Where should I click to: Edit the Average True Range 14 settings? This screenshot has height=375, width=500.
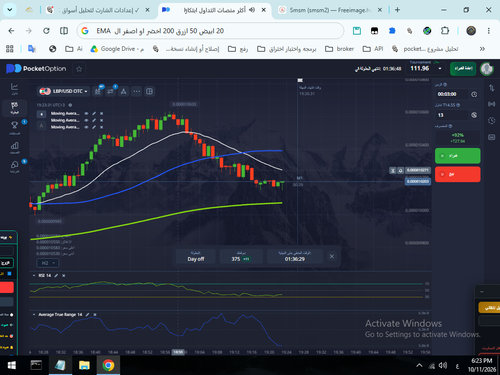[87, 315]
